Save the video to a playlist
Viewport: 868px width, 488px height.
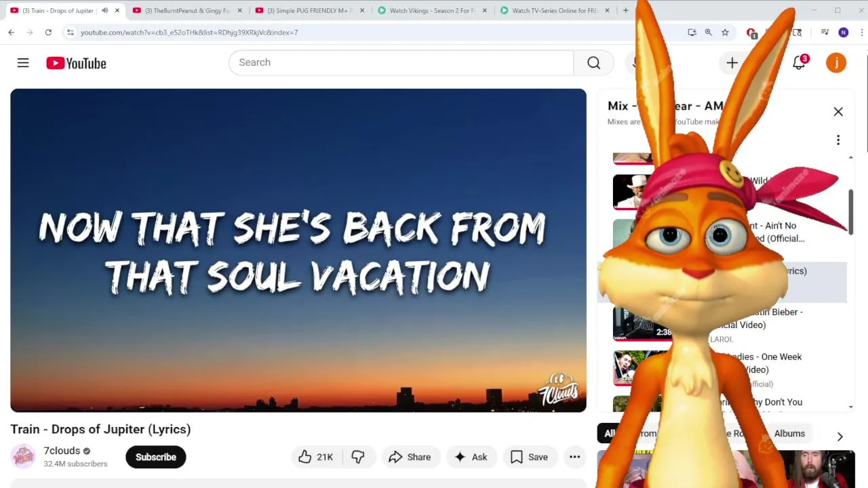tap(529, 457)
